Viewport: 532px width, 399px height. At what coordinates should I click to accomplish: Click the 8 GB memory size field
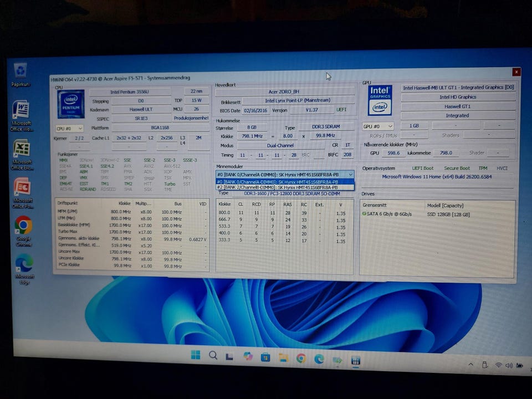click(252, 127)
